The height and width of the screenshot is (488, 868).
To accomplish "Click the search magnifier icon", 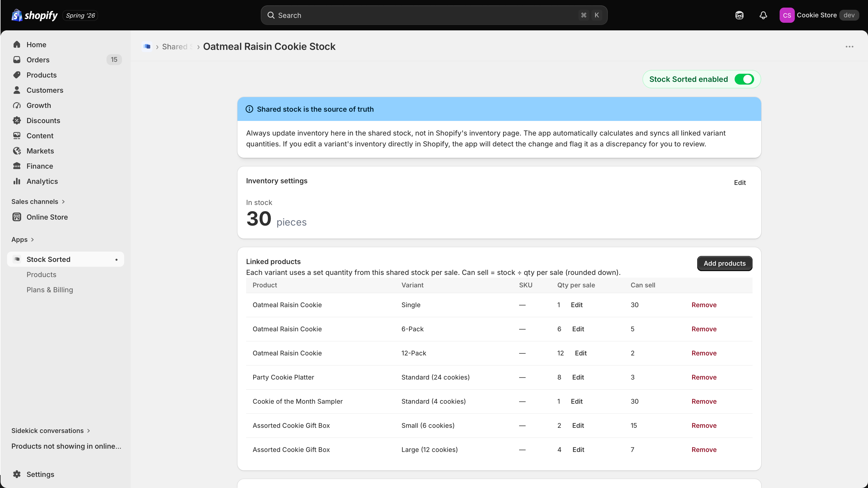I will tap(271, 15).
